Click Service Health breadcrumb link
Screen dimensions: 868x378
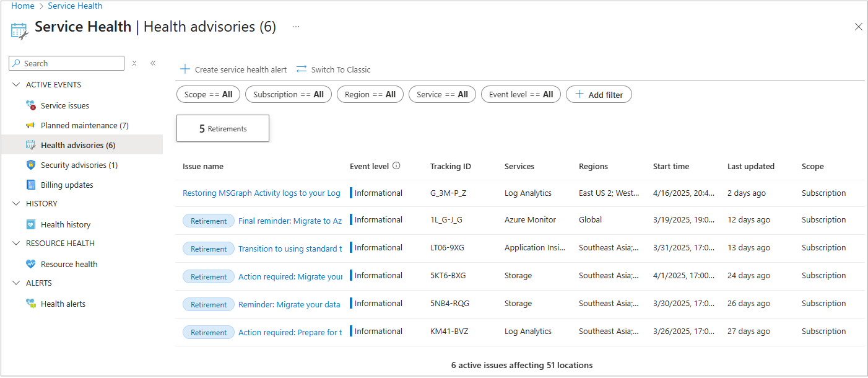pos(75,6)
